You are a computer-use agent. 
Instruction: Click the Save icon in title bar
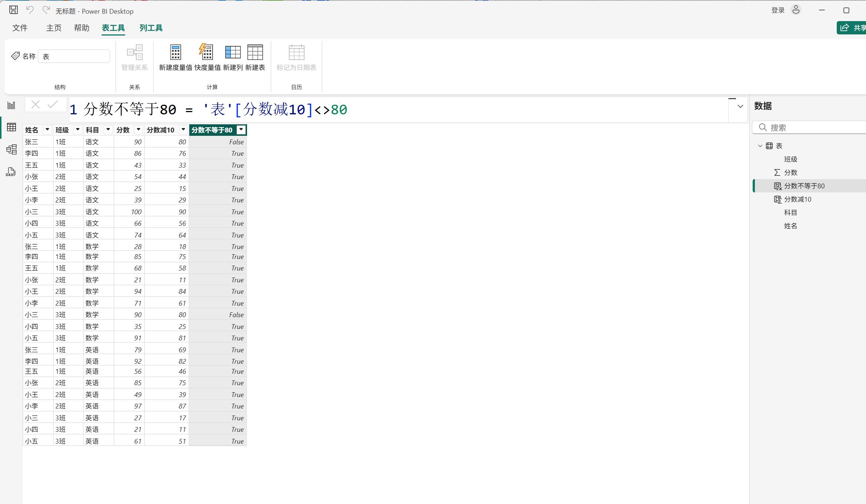(14, 10)
